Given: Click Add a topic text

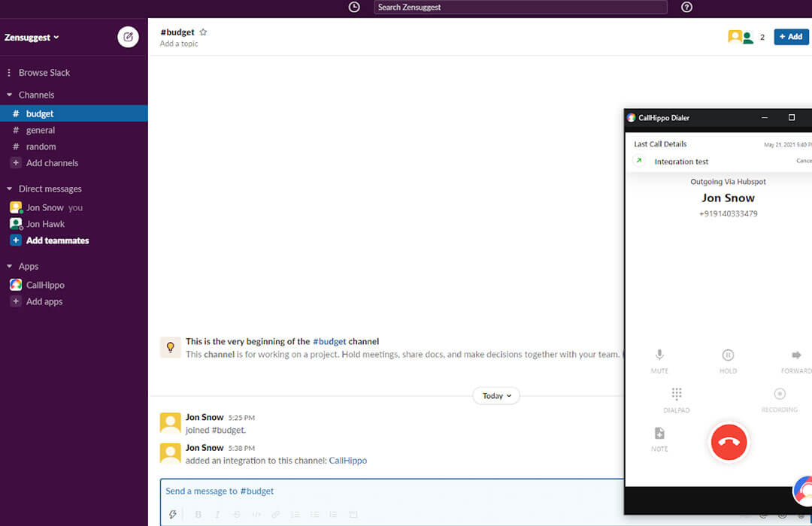Looking at the screenshot, I should 179,44.
